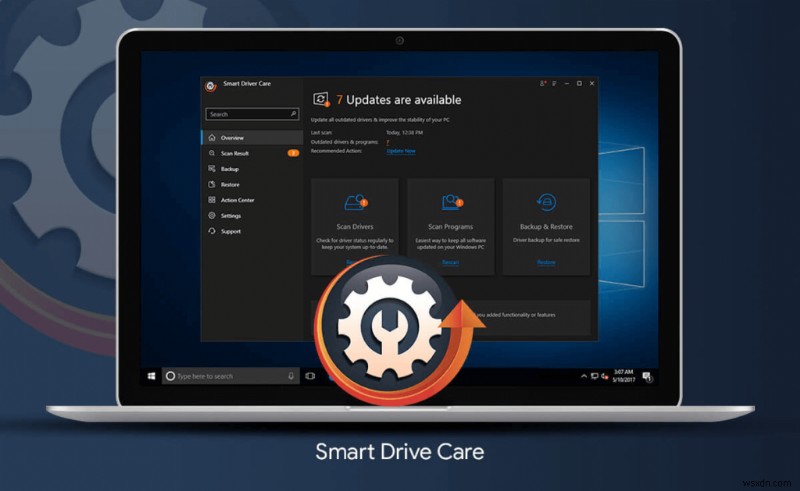Click the 'Today, 12:38 PM' last scan value
800x491 pixels.
coord(405,133)
